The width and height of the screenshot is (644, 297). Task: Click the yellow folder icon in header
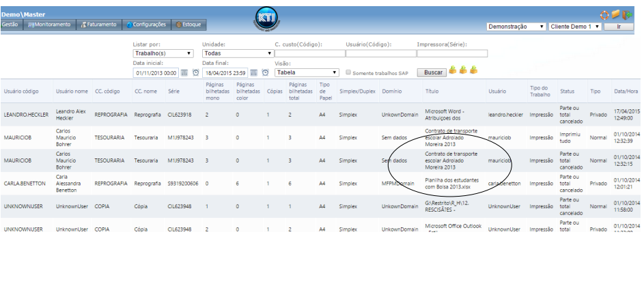(x=615, y=14)
